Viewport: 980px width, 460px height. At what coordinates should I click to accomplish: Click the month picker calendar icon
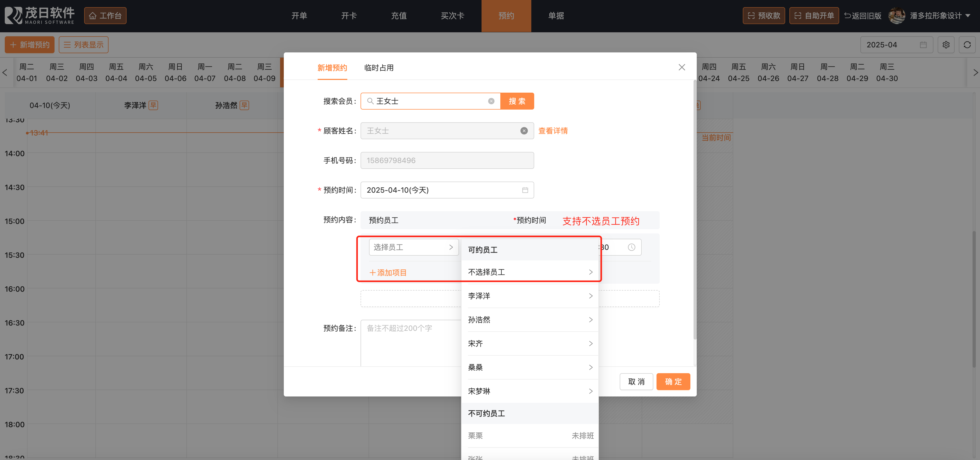pos(923,45)
